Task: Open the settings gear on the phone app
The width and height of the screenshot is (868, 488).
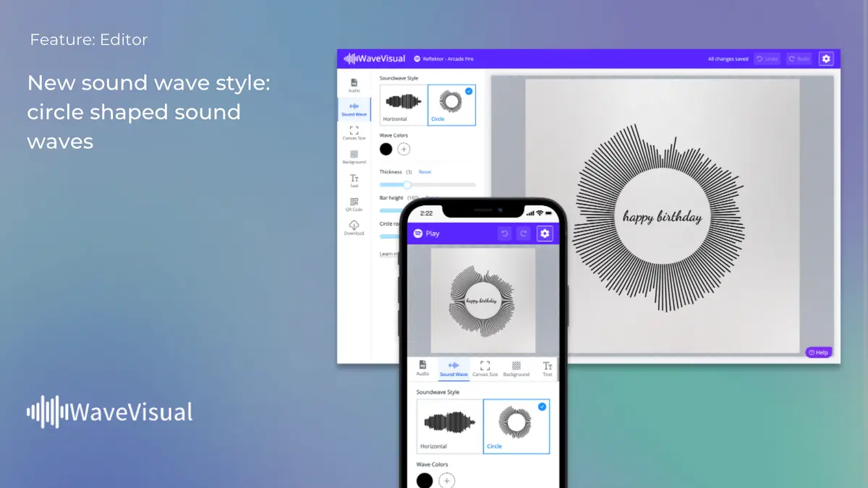Action: pyautogui.click(x=545, y=233)
